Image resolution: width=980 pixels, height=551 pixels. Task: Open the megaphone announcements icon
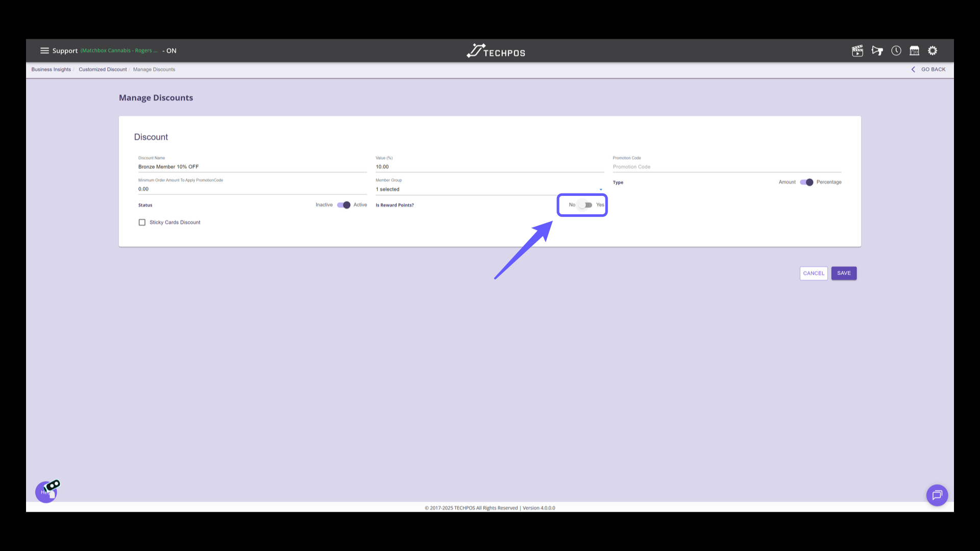[877, 51]
